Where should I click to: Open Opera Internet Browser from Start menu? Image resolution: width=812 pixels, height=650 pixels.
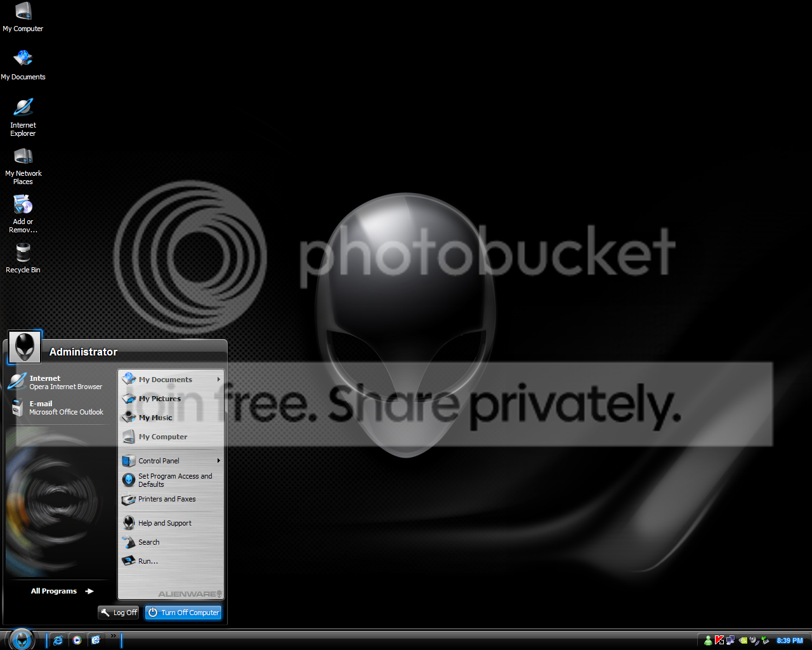click(59, 382)
